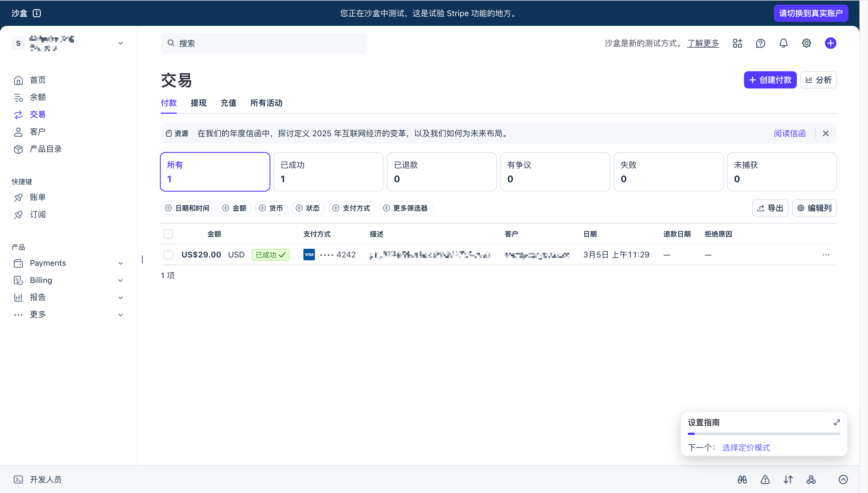The height and width of the screenshot is (493, 868).
Task: Expand the setup guide panel arrow
Action: tap(837, 422)
